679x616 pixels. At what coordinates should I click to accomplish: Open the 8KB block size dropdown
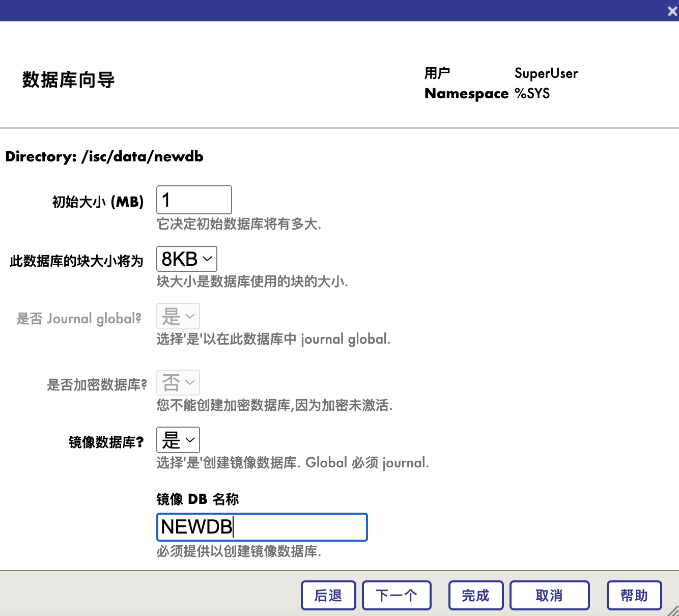point(186,259)
